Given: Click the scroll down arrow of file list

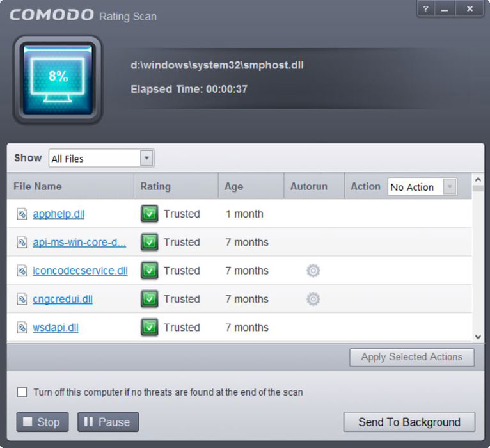Looking at the screenshot, I should coord(478,337).
